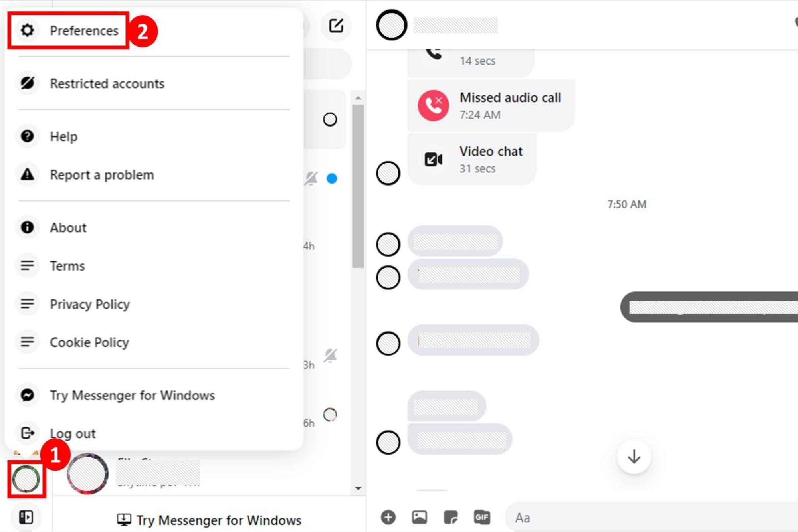Screen dimensions: 798x532
Task: Click the Missed audio call bubble
Action: pos(491,106)
